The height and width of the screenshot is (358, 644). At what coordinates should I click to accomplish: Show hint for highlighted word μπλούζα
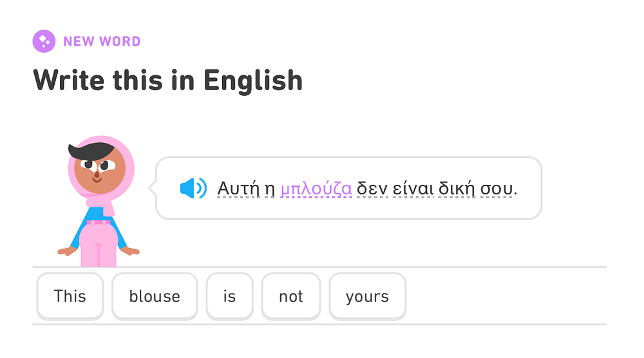[316, 189]
